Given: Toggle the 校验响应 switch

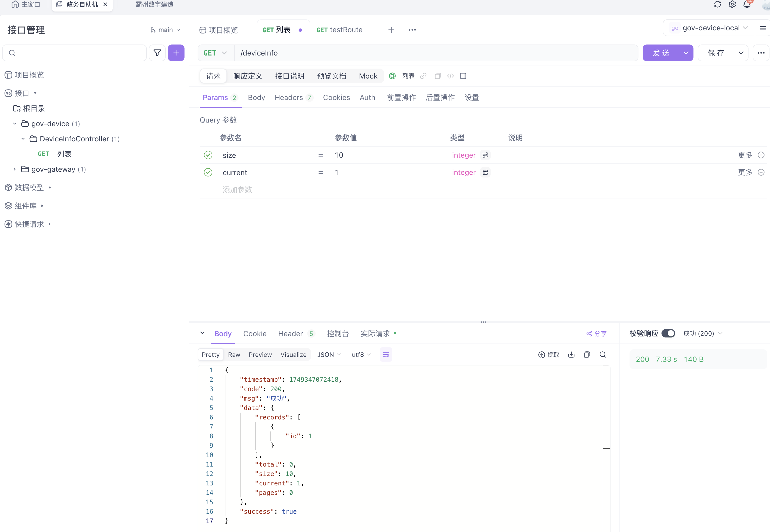Looking at the screenshot, I should pyautogui.click(x=668, y=333).
